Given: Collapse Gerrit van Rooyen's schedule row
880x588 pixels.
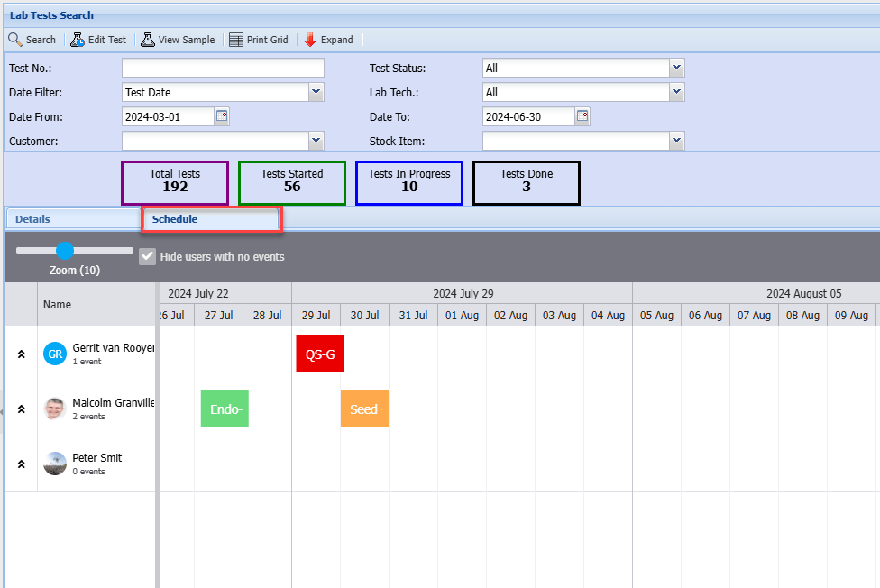Looking at the screenshot, I should tap(21, 354).
